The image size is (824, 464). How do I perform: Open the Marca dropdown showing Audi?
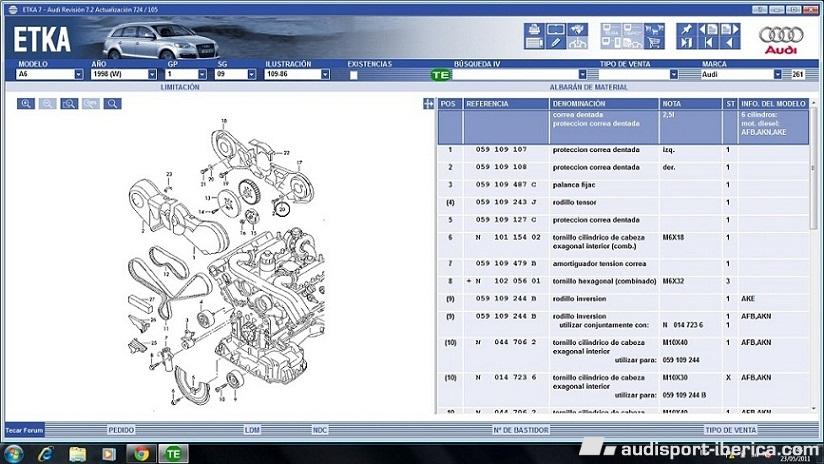[x=777, y=74]
